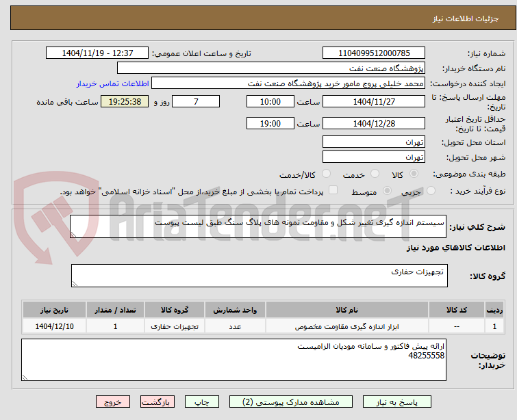Click the unit cell عدد
The height and width of the screenshot is (420, 517).
235,327
